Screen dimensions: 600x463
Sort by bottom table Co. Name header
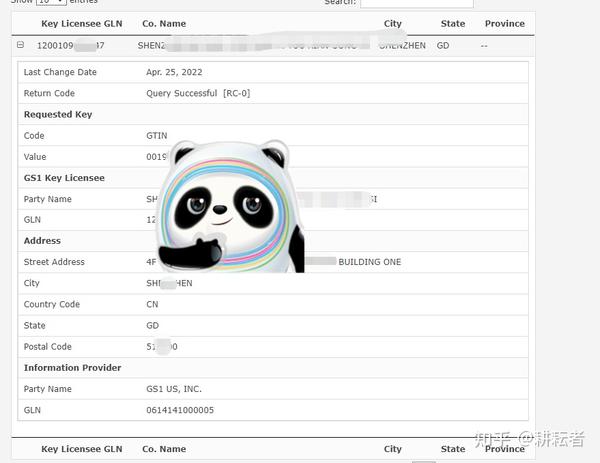click(x=164, y=449)
